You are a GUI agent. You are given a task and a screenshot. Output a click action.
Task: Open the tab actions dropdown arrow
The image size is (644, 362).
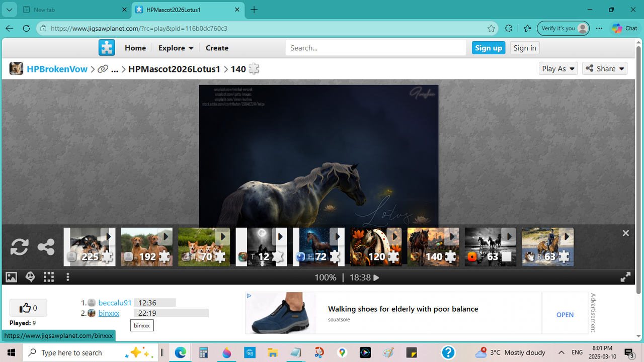coord(9,10)
